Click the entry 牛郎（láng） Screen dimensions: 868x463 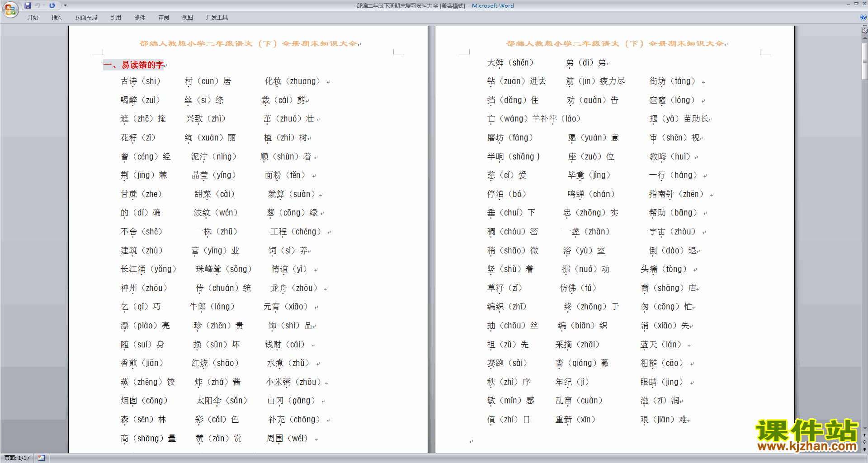click(x=212, y=307)
